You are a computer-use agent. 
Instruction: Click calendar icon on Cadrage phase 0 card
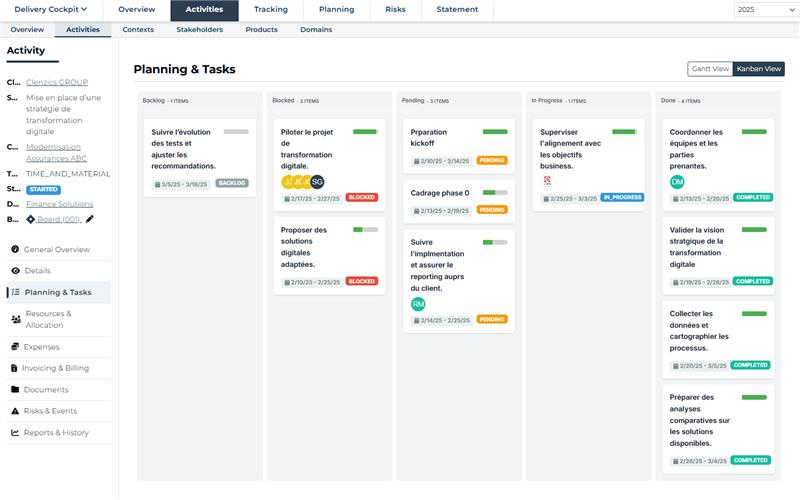[x=416, y=211]
